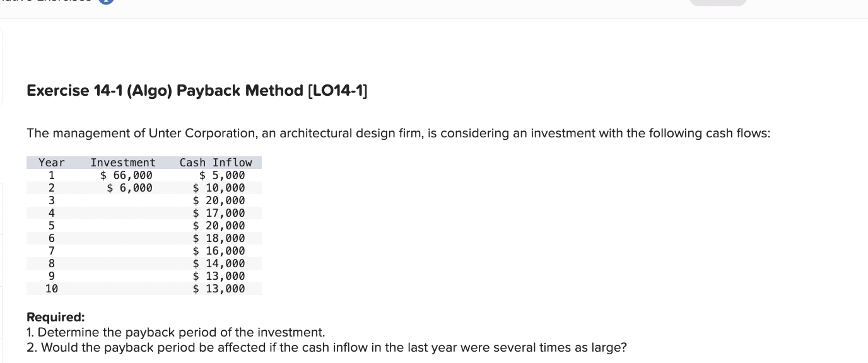Viewport: 868px width, 363px height.
Task: Click the 'Would the payback period be affected' question
Action: tap(327, 347)
